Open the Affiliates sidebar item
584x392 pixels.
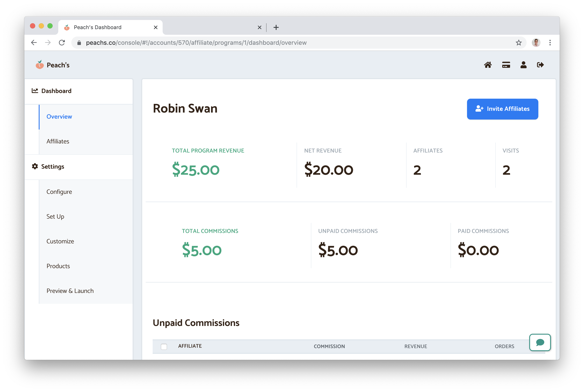point(58,141)
